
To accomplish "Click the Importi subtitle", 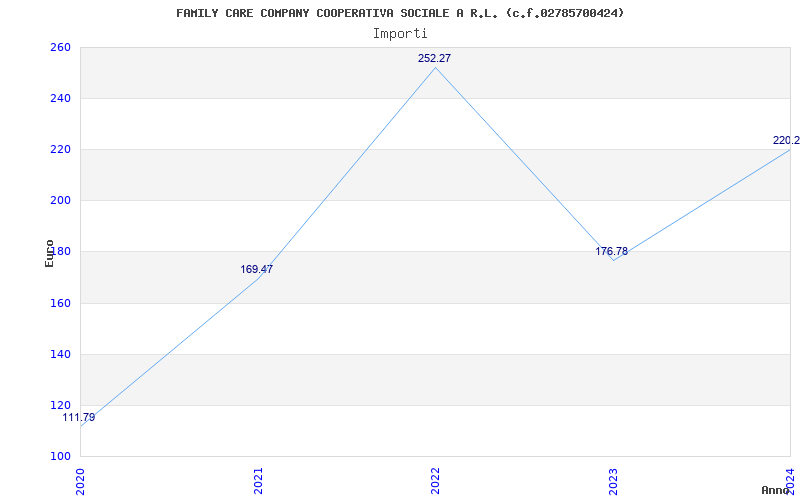I will coord(400,34).
